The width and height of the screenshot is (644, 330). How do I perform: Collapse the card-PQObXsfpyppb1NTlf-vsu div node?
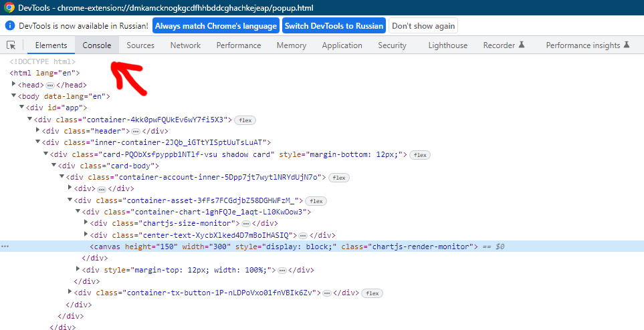46,154
